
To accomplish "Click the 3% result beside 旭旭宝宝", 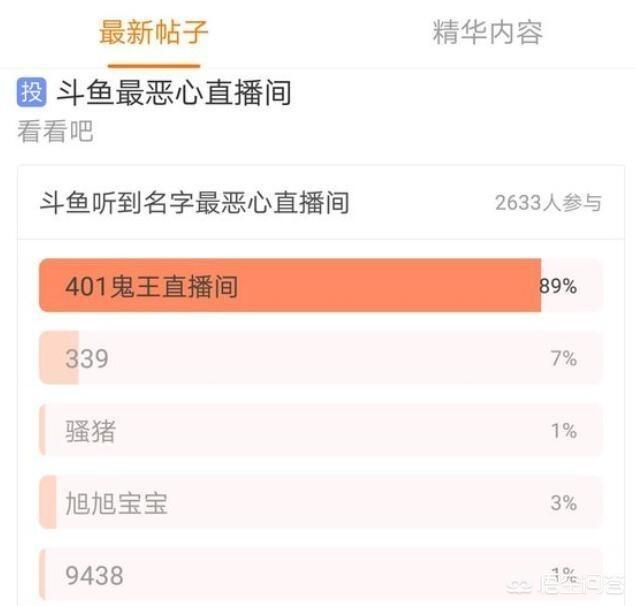I will point(564,503).
